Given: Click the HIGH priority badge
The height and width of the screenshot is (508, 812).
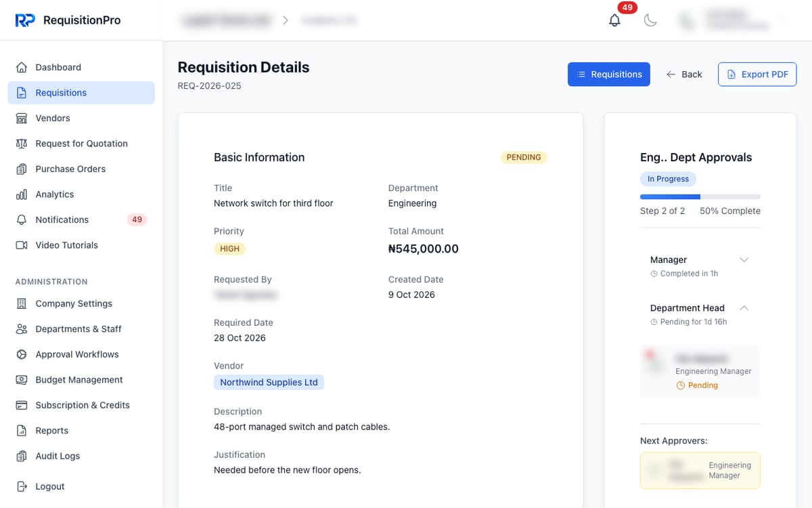Looking at the screenshot, I should point(230,249).
